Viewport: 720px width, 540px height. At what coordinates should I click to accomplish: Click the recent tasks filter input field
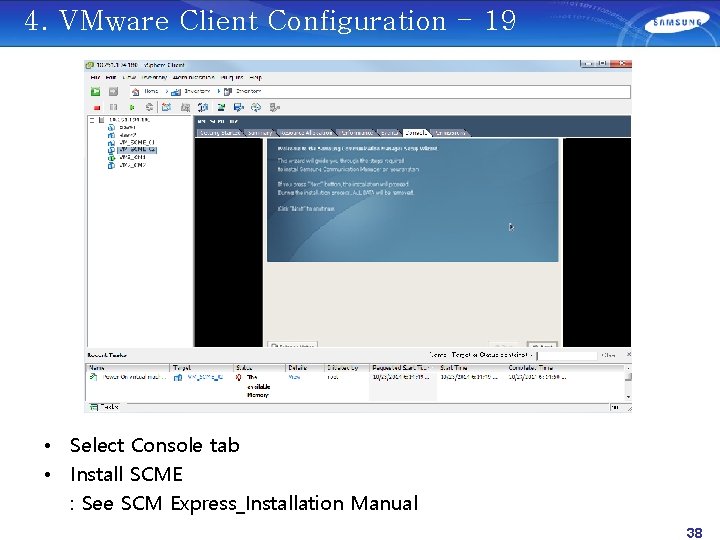(567, 355)
